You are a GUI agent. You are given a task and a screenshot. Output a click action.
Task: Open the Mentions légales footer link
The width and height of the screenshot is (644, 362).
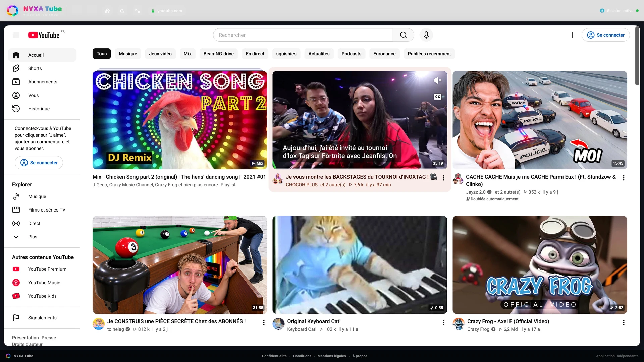pos(332,356)
